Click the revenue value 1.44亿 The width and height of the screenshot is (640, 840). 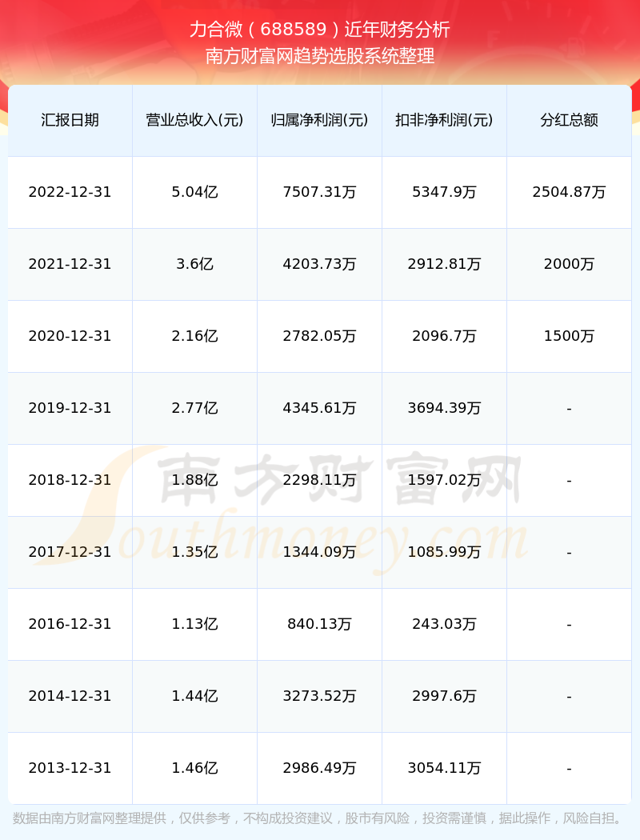[195, 696]
